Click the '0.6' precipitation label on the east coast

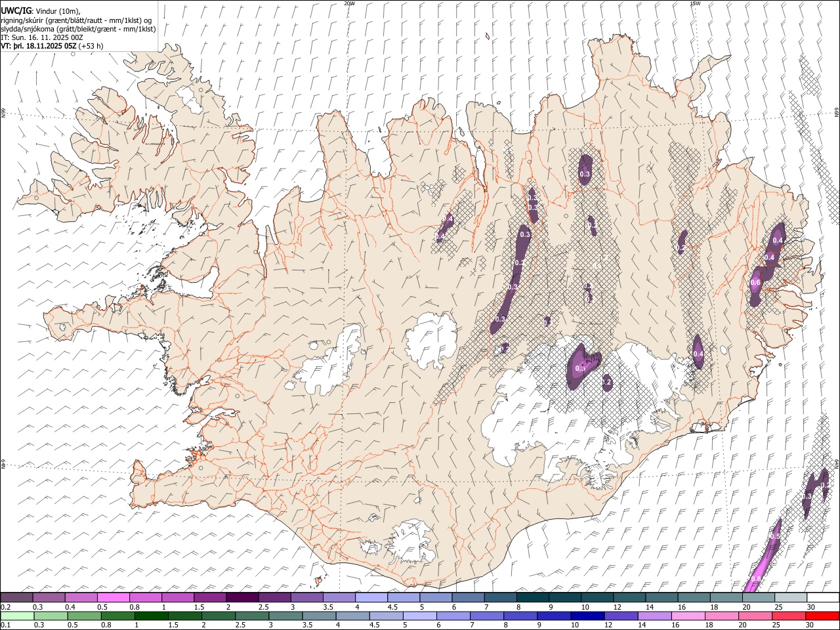755,283
